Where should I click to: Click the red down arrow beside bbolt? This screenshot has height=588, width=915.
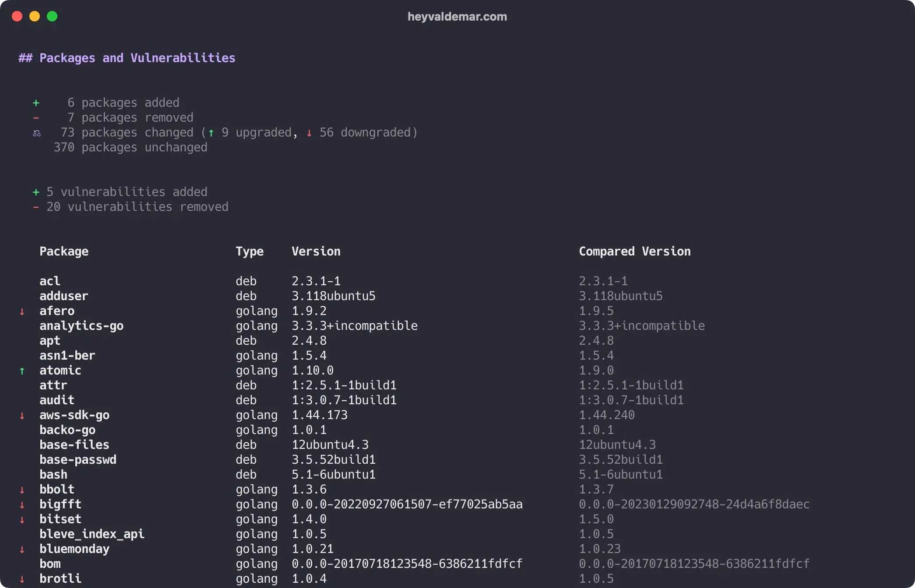pyautogui.click(x=22, y=490)
